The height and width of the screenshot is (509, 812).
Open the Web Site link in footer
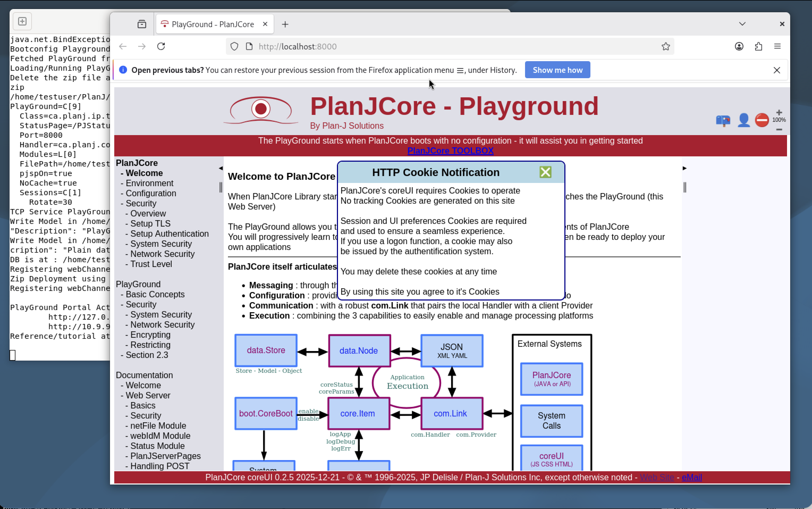click(657, 477)
